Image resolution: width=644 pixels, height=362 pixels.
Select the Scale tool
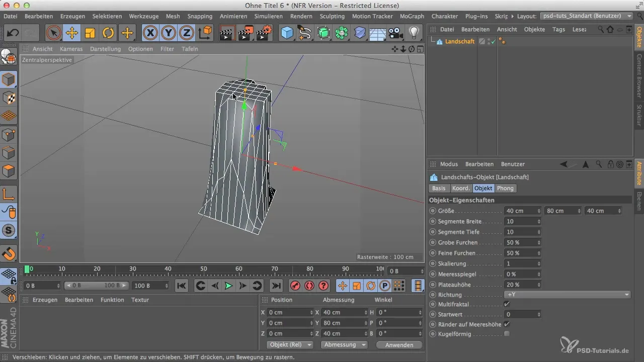(x=90, y=33)
